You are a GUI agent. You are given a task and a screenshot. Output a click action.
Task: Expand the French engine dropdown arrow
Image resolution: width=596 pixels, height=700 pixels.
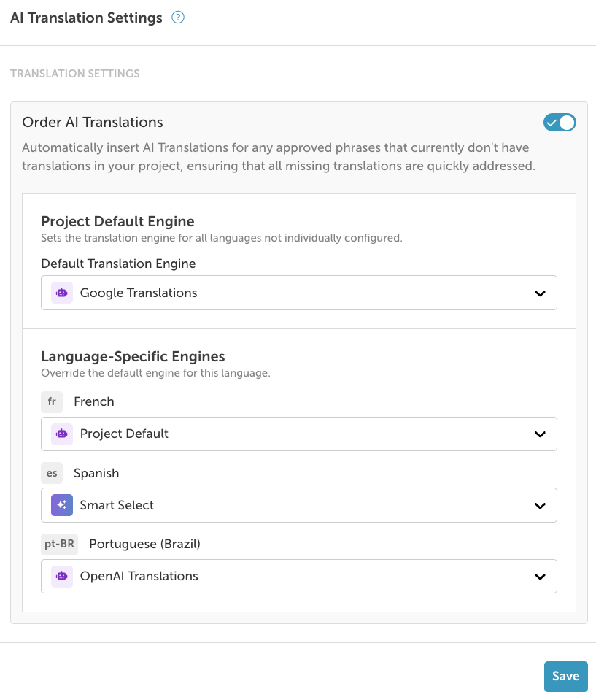point(540,434)
